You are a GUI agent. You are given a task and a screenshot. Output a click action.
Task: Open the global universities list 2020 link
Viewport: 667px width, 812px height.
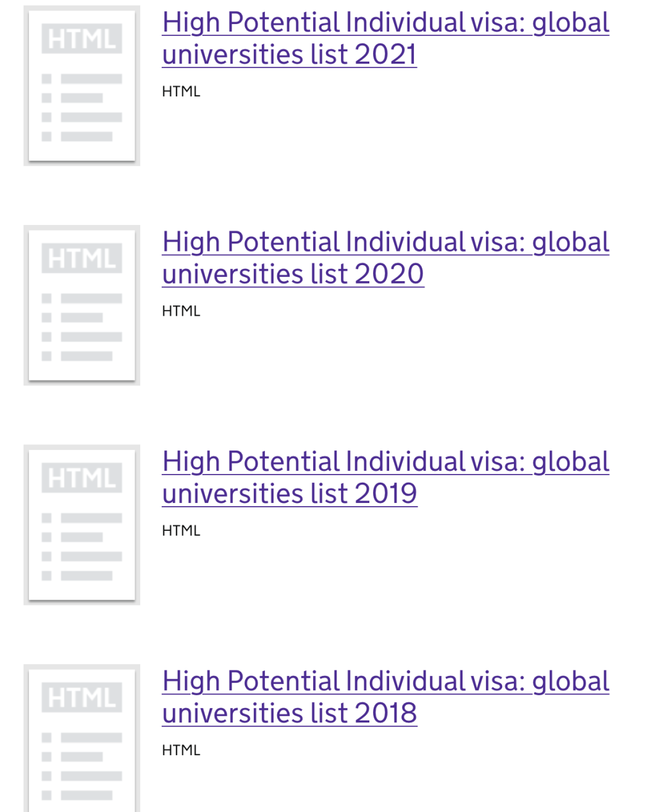click(385, 258)
